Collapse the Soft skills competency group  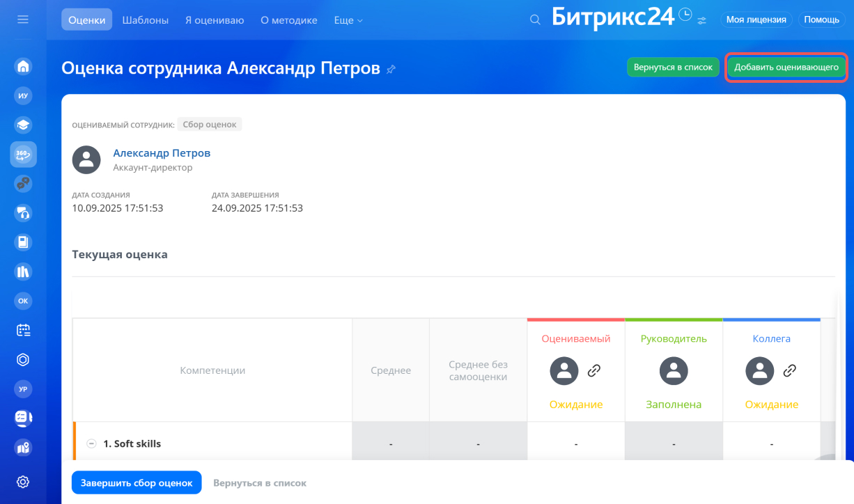(x=91, y=443)
